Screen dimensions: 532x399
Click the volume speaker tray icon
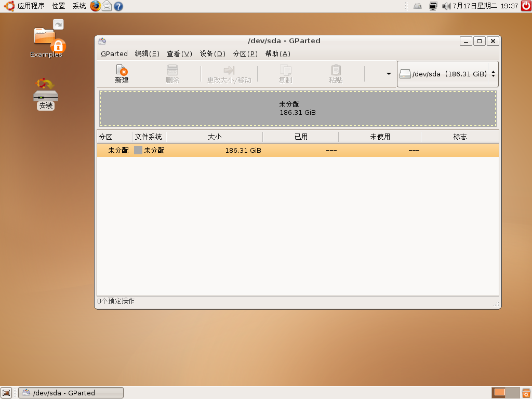pos(446,6)
